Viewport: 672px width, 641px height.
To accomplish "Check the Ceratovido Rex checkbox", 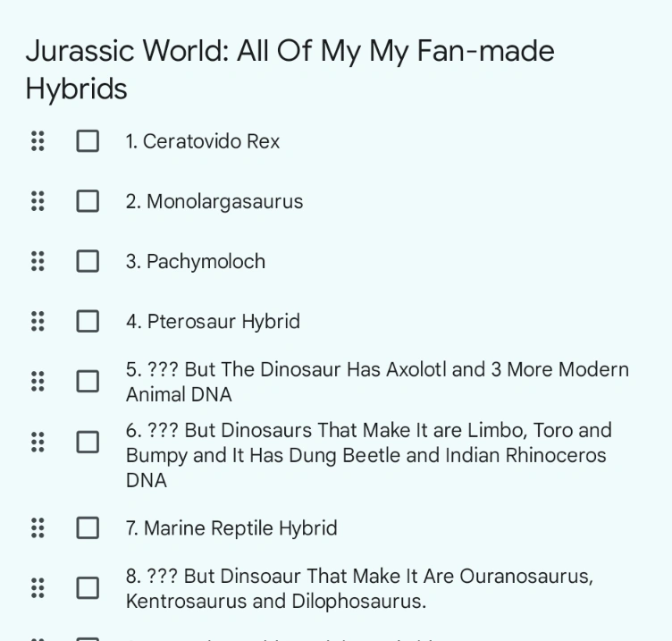I will tap(88, 141).
